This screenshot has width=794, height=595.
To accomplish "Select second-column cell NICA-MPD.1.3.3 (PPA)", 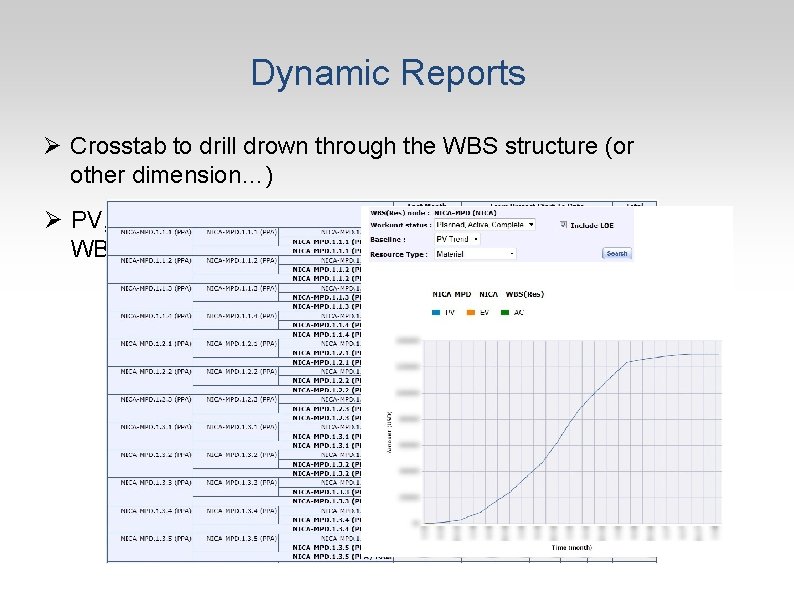I will point(242,483).
